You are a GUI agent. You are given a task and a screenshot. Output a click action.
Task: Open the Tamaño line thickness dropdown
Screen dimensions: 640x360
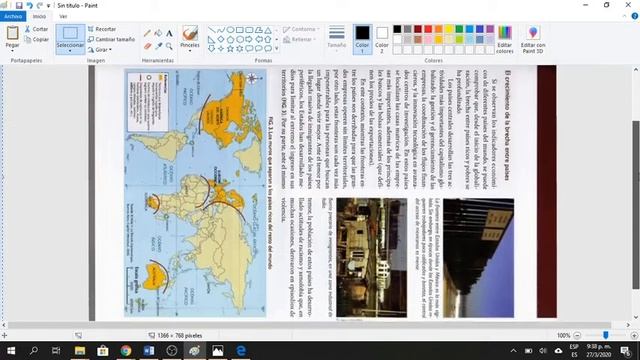tap(337, 39)
